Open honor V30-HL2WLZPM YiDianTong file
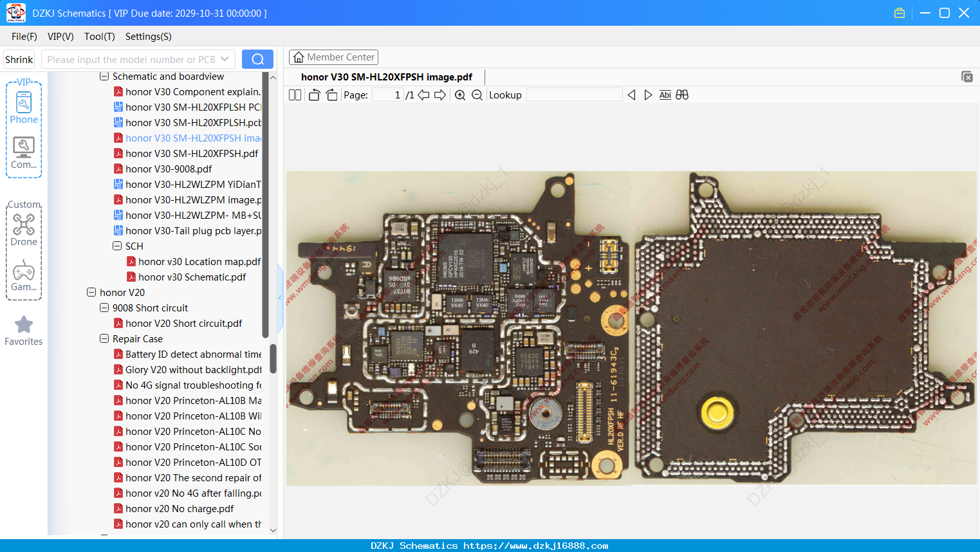Image resolution: width=980 pixels, height=552 pixels. click(x=188, y=185)
